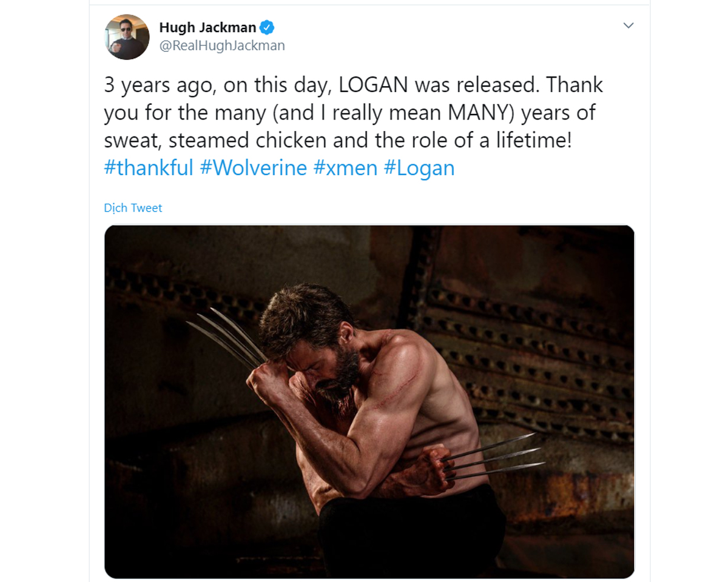Click the word LOGAN in tweet text
728x582 pixels.
coord(373,85)
